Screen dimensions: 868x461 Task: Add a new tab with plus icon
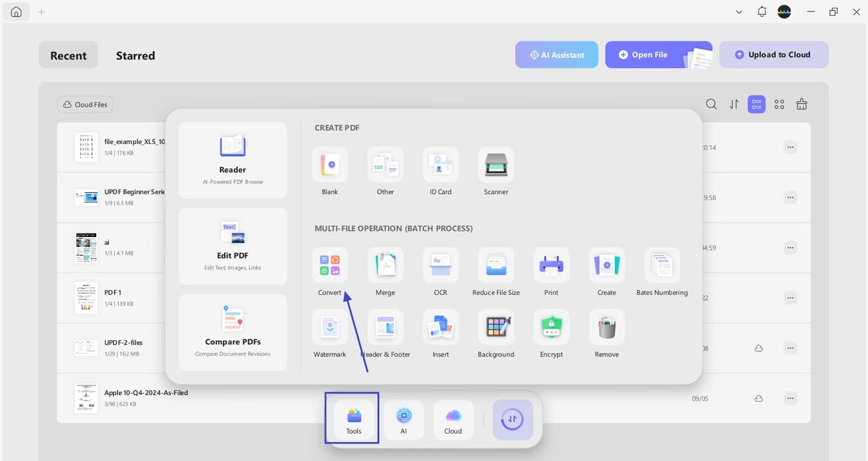pos(41,12)
